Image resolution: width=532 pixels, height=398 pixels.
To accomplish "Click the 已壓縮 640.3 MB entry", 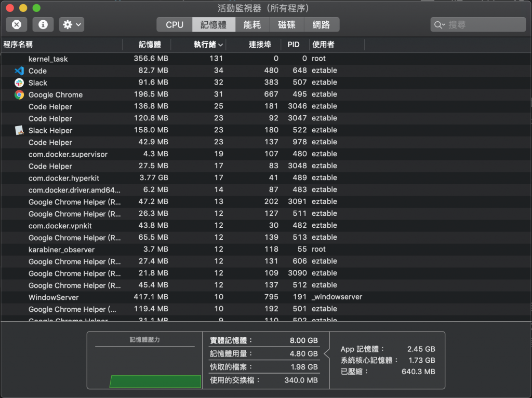I will [388, 372].
